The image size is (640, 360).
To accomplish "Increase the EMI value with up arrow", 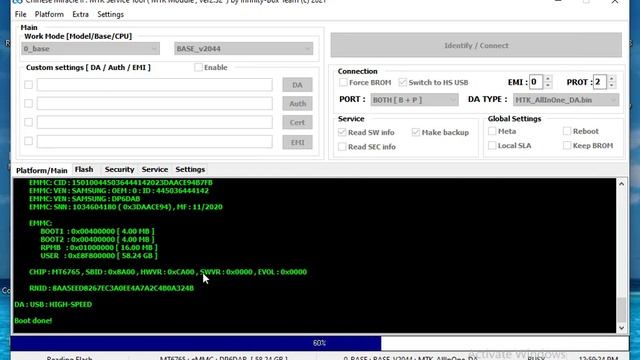I will (548, 79).
